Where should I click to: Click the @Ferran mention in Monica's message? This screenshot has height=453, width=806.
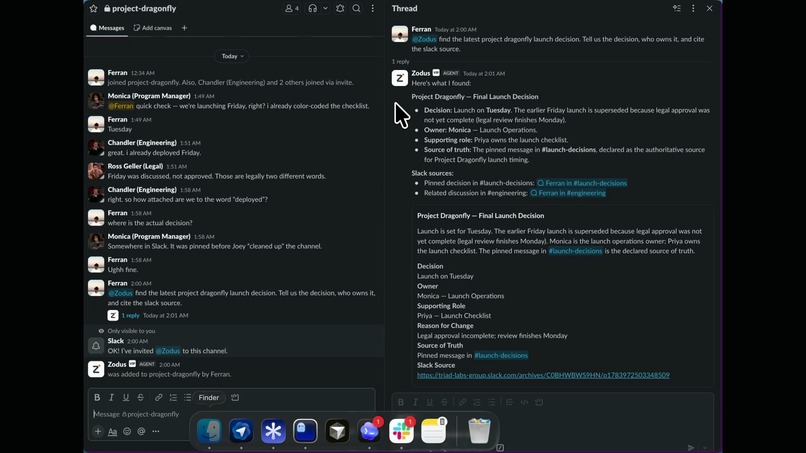click(x=121, y=106)
